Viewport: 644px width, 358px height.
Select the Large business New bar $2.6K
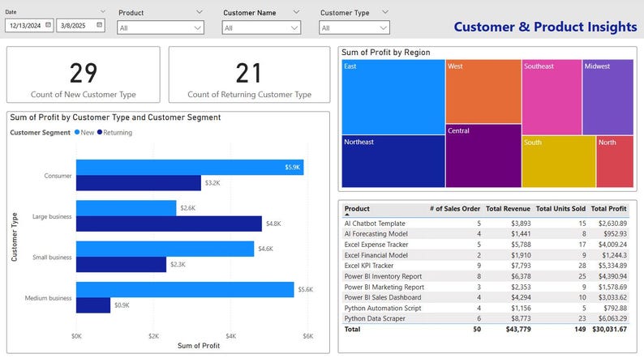(x=126, y=208)
